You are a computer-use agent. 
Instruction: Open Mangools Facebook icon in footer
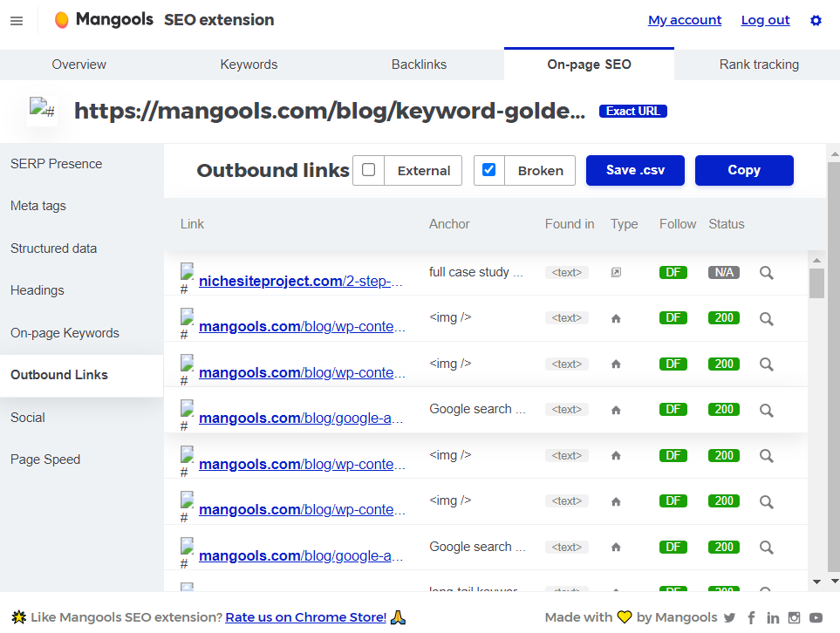click(x=752, y=618)
